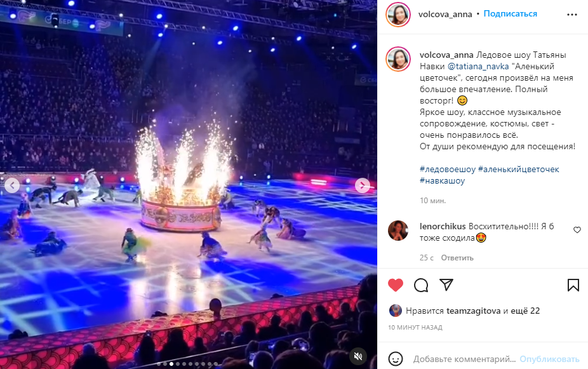588x369 pixels.
Task: Unlike the post with the red heart
Action: click(x=395, y=285)
